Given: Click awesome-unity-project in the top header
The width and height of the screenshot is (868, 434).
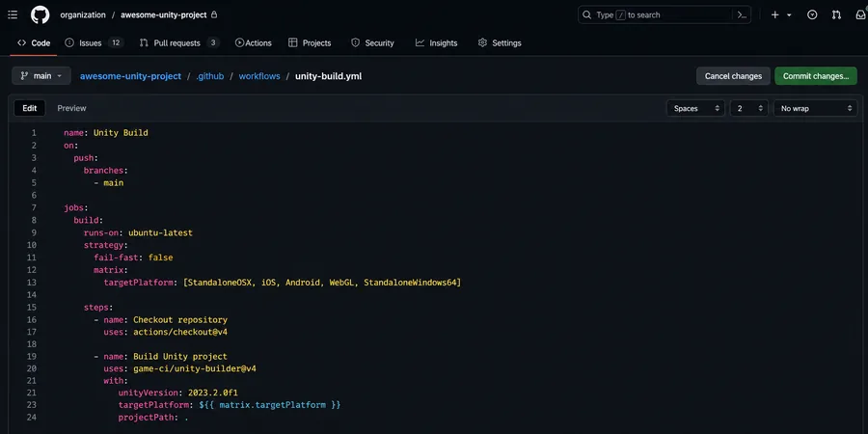Looking at the screenshot, I should click(x=164, y=14).
